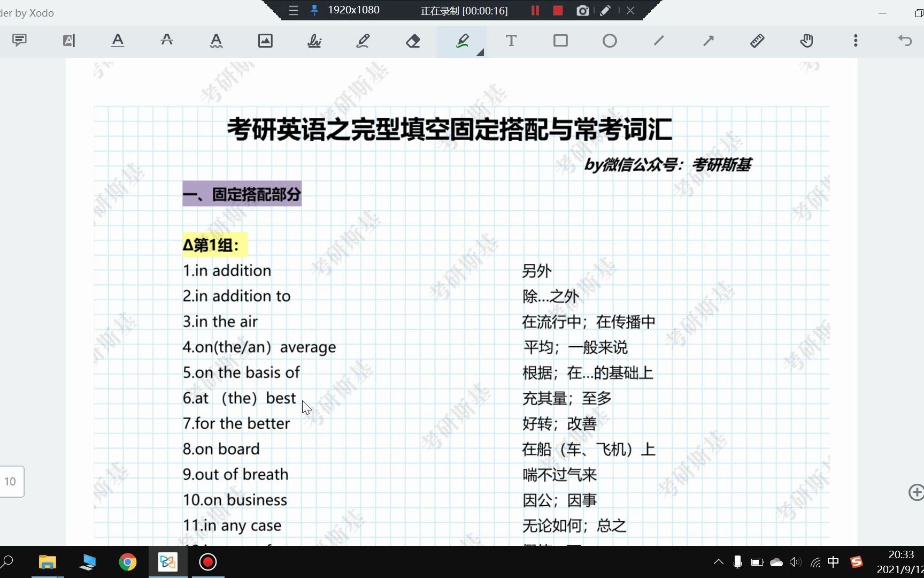Click the zoom-in plus button
This screenshot has height=578, width=924.
click(916, 492)
